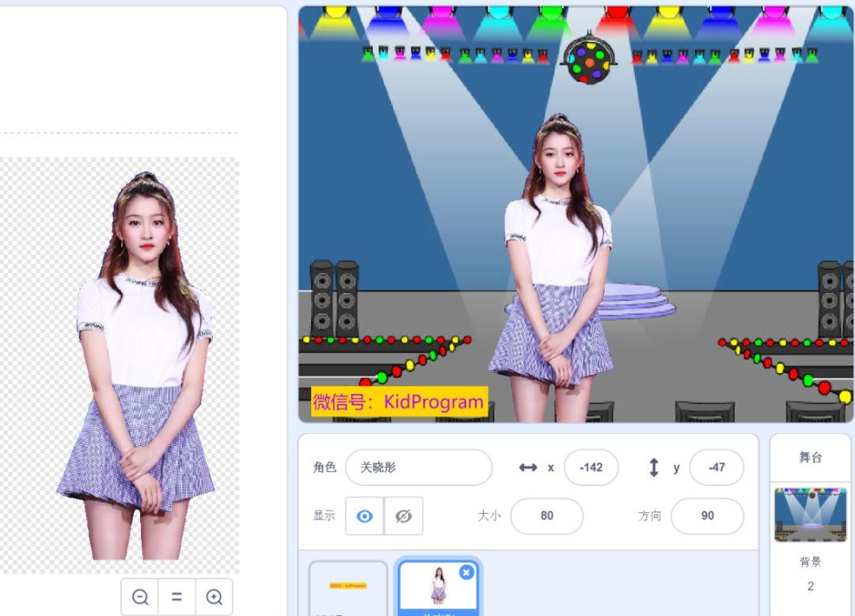Show the sprite using the eye icon
This screenshot has height=616, width=855.
pos(364,516)
